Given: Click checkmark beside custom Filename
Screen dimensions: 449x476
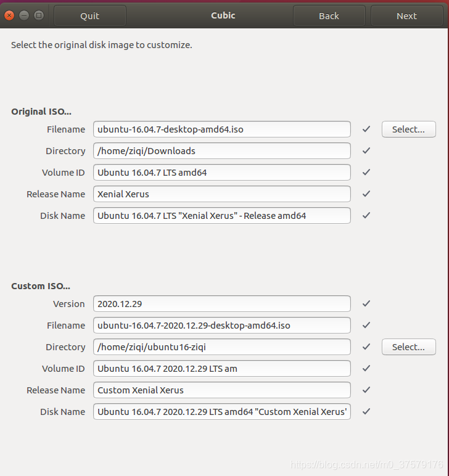Looking at the screenshot, I should click(x=366, y=325).
